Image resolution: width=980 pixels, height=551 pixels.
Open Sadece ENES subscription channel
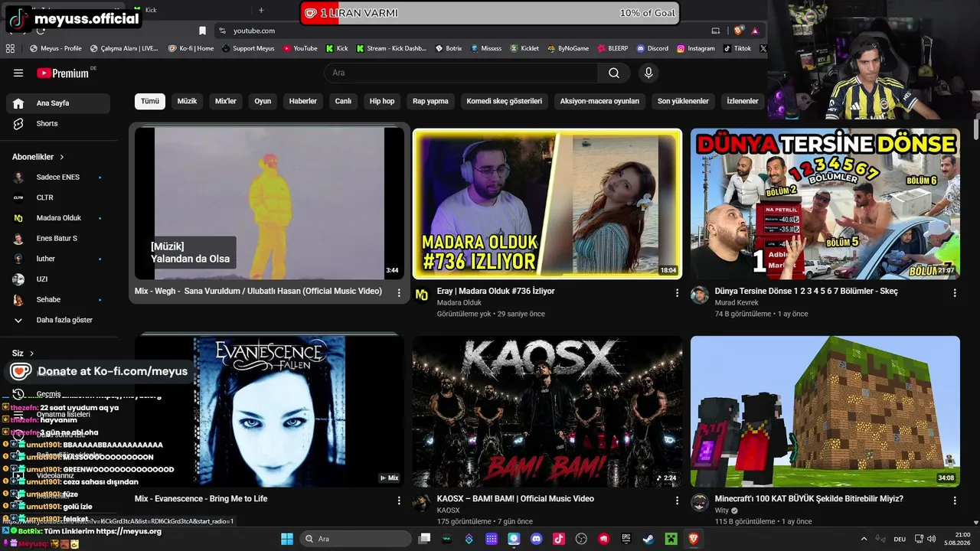(58, 178)
